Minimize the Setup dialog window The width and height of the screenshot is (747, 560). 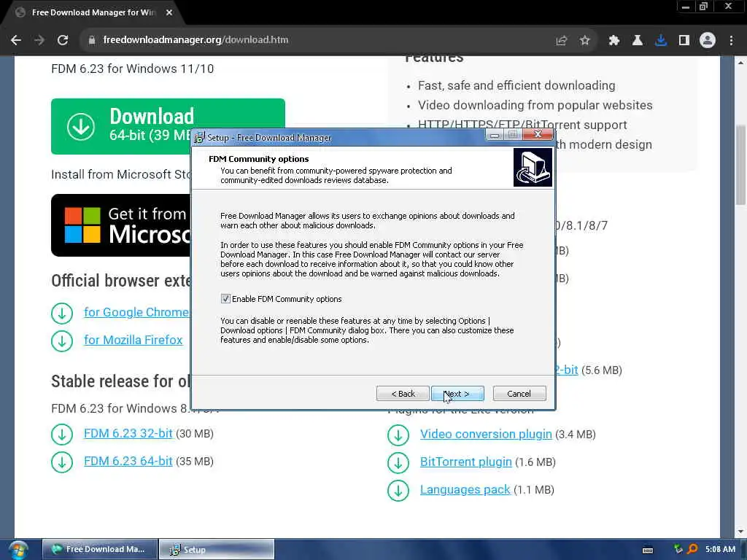(x=495, y=135)
